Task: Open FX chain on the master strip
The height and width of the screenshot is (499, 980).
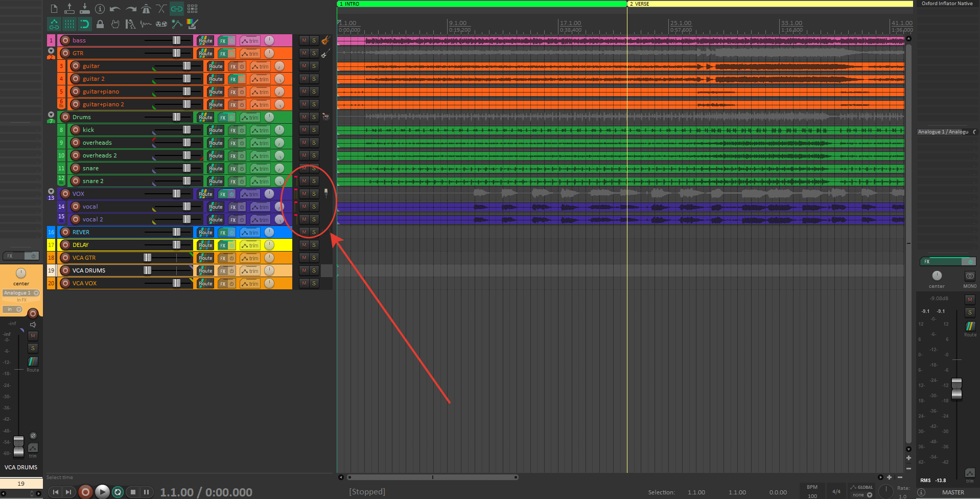Action: pos(942,262)
